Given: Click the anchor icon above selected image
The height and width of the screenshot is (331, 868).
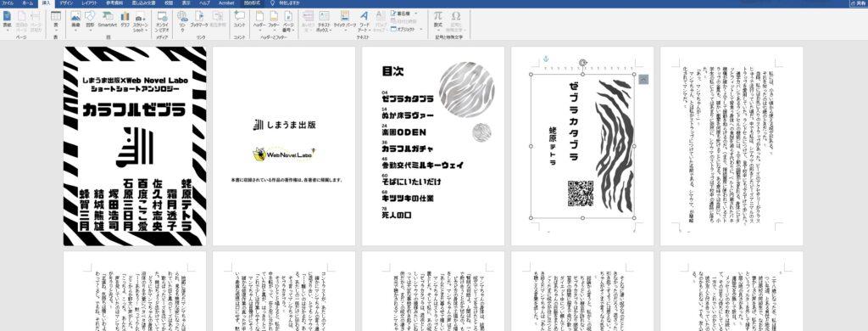Looking at the screenshot, I should [x=545, y=59].
